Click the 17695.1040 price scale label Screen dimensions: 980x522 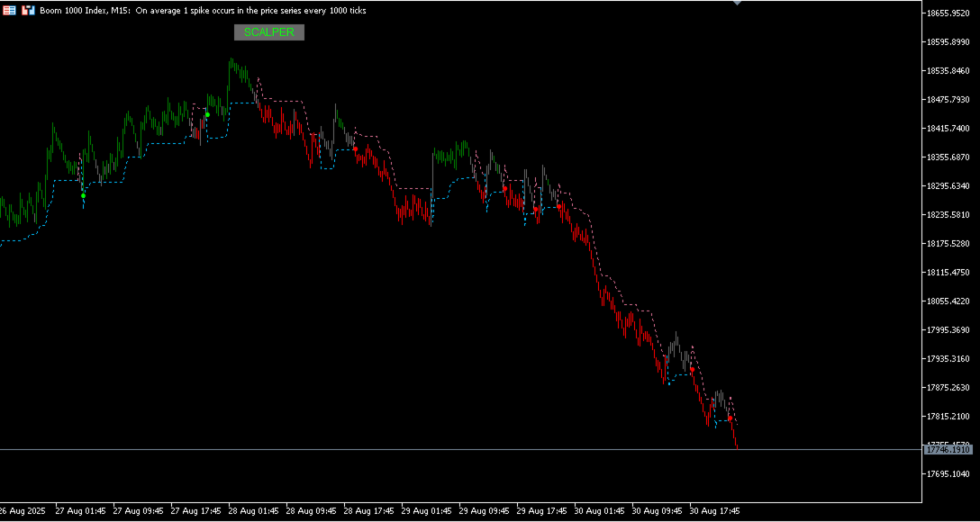click(948, 474)
